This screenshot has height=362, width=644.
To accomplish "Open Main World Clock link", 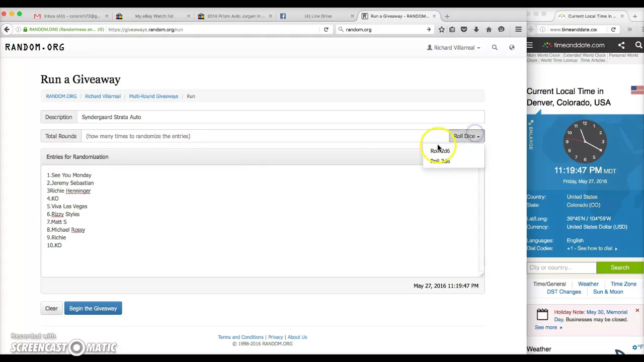I will 543,55.
